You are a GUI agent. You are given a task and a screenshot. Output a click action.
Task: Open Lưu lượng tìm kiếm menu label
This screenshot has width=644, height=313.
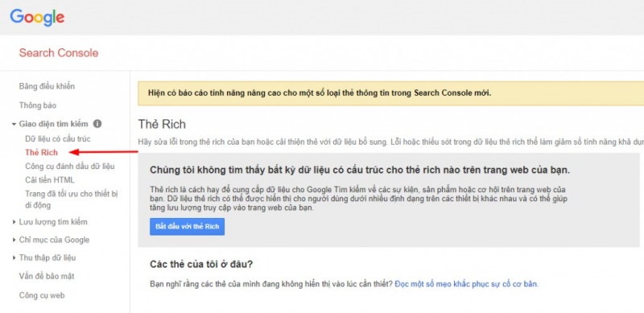53,222
